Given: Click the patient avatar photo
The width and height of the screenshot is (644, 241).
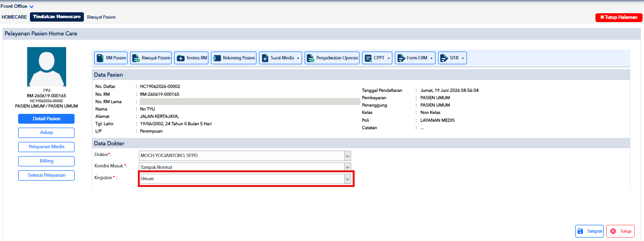Looking at the screenshot, I should (x=47, y=67).
